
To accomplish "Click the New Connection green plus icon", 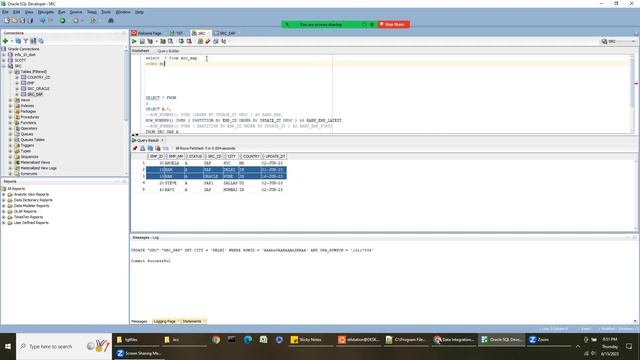I will (x=5, y=41).
